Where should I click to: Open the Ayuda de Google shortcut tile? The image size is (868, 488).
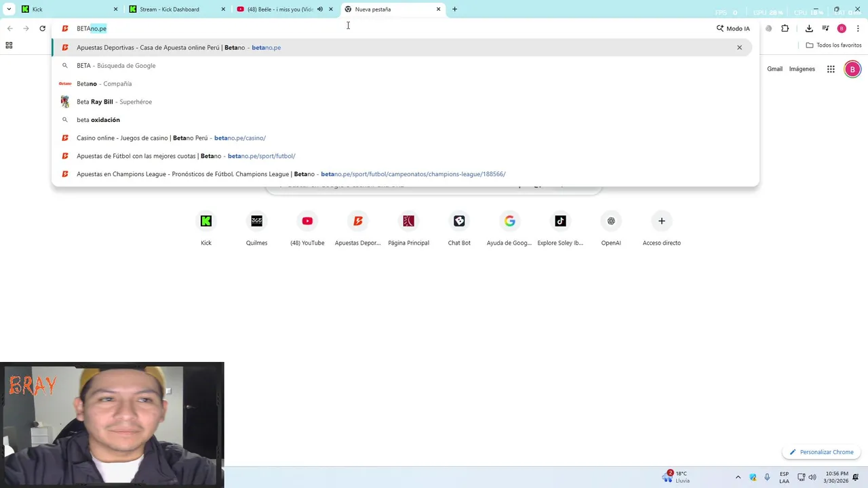coord(509,229)
